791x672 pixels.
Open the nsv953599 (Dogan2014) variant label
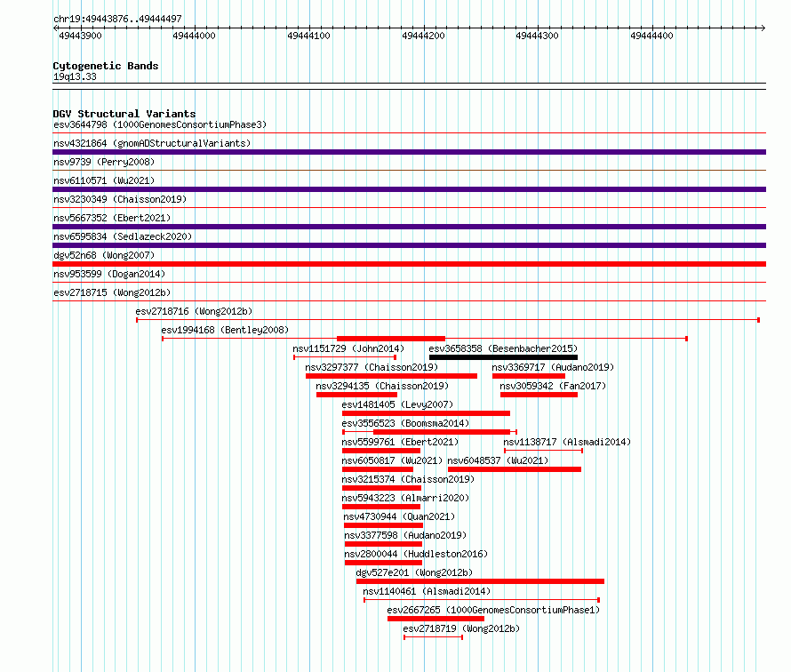(109, 274)
